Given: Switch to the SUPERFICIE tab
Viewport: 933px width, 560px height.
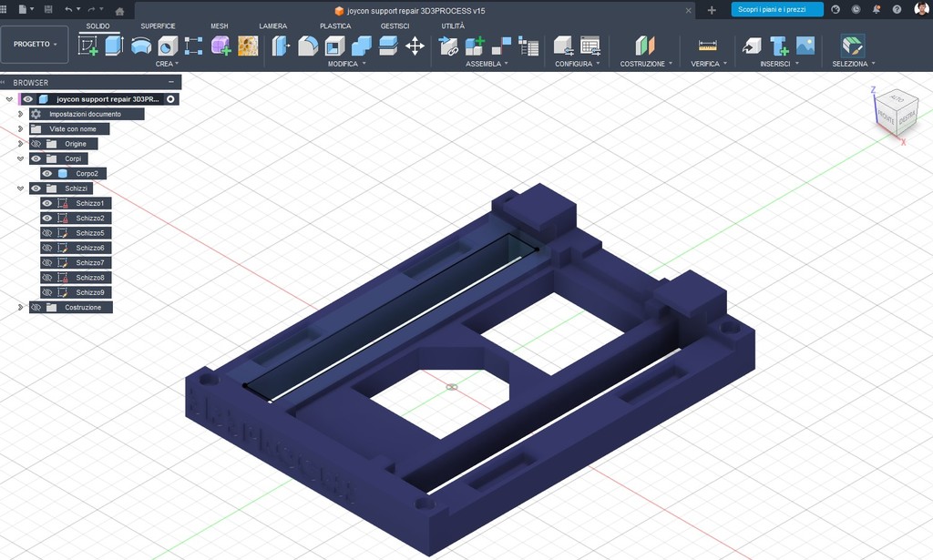Looking at the screenshot, I should pos(158,26).
